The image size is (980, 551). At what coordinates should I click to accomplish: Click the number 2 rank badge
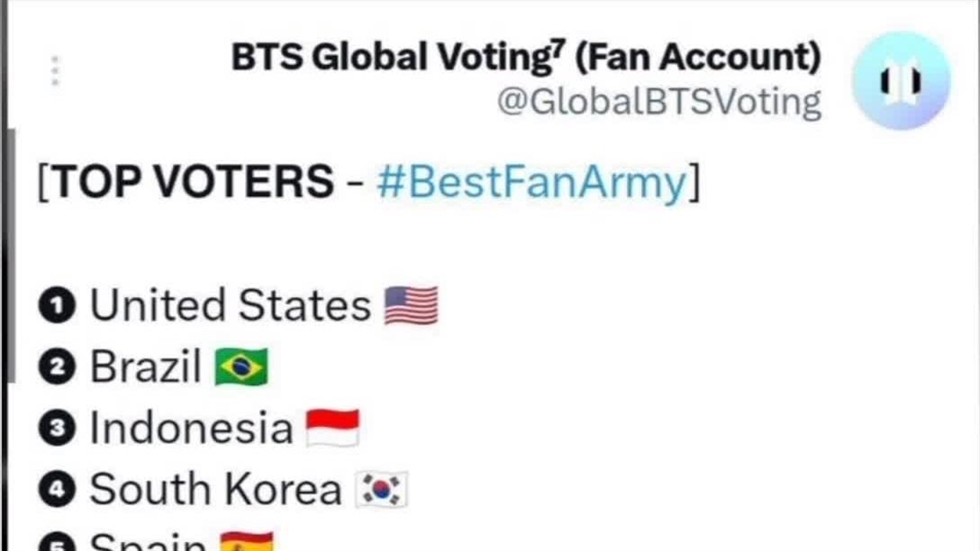(57, 367)
